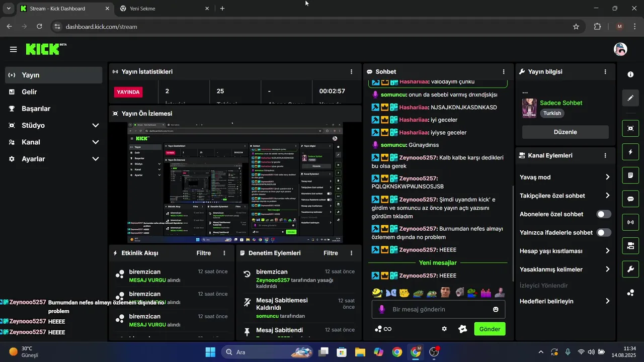Select Yayın in the left navigation
Image resolution: width=644 pixels, height=362 pixels.
(54, 75)
